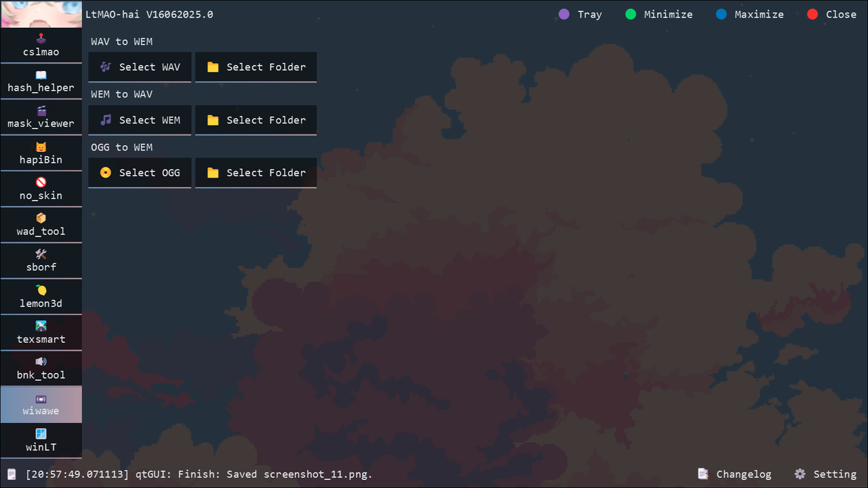The image size is (868, 488).
Task: Open the winLT tab
Action: click(x=41, y=441)
